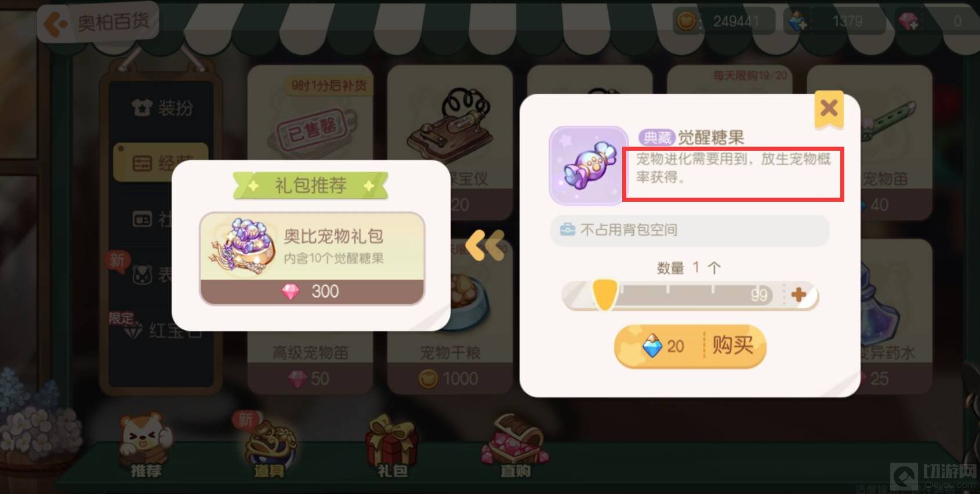Collapse gift recommendation with double-arrow icon
The height and width of the screenshot is (494, 980).
coord(485,245)
